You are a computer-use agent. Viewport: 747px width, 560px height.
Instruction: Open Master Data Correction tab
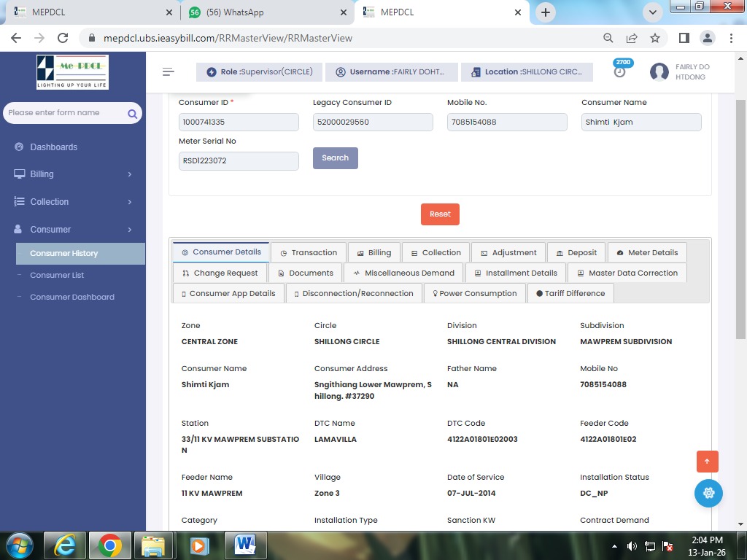627,273
